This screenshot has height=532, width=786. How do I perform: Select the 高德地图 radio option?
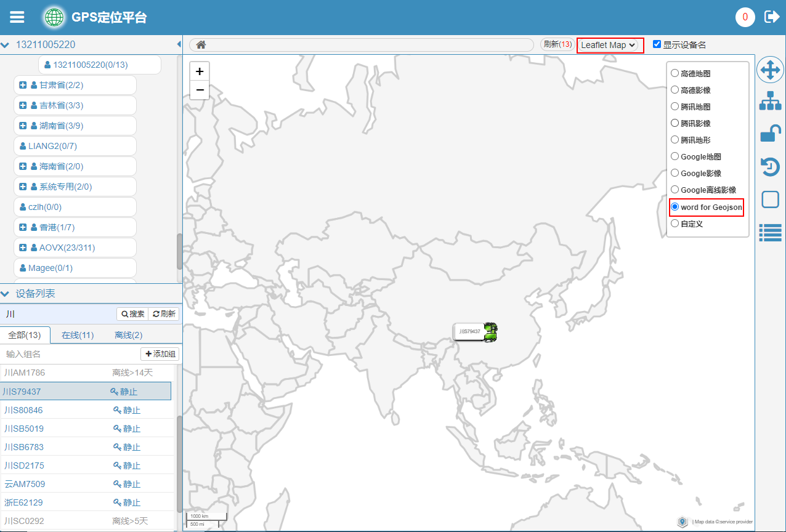(x=675, y=73)
